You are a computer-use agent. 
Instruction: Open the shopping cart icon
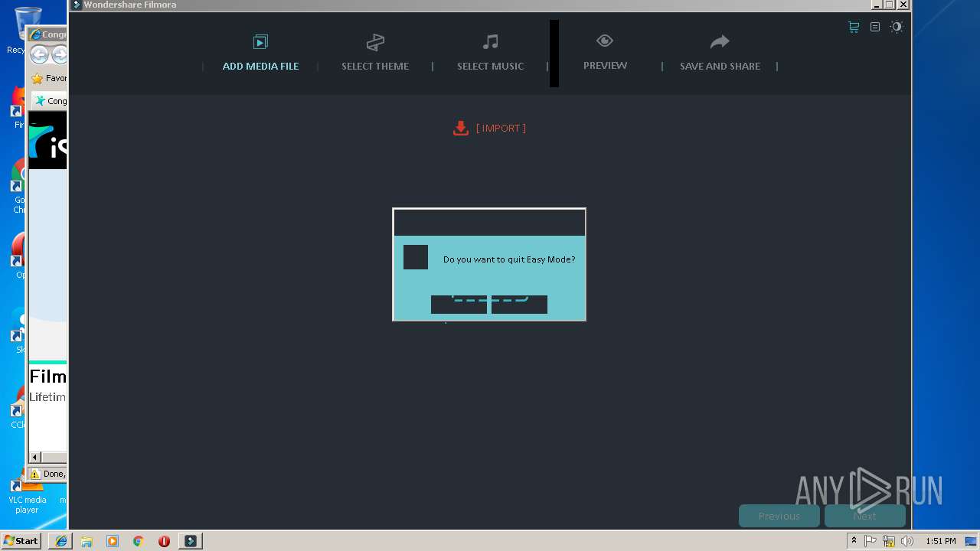(x=854, y=27)
